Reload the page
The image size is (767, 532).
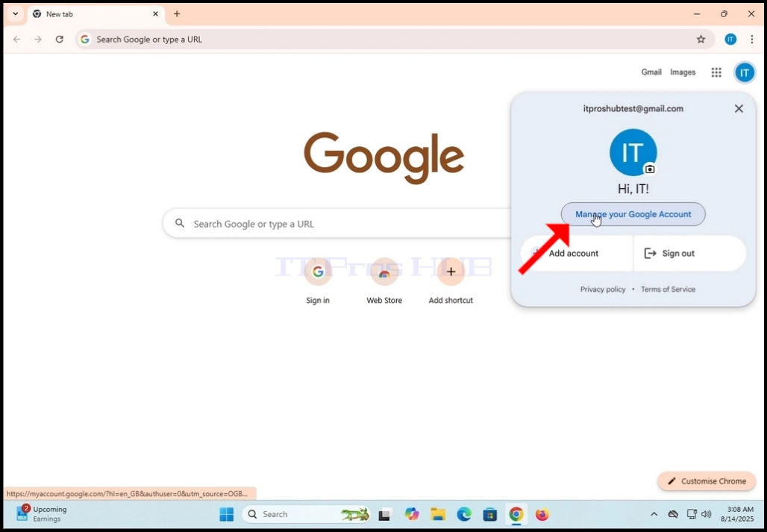(x=59, y=39)
